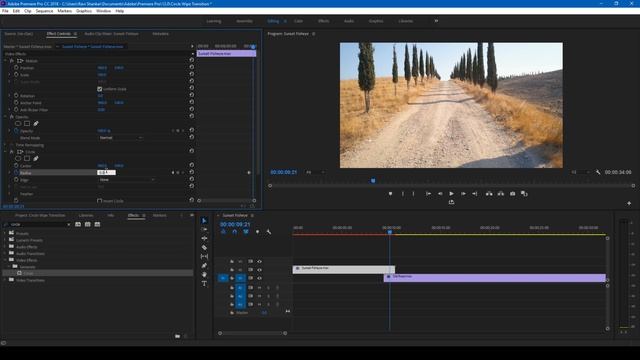Click Go to Out point button
Viewport: 640px width, 360px height.
(x=475, y=193)
